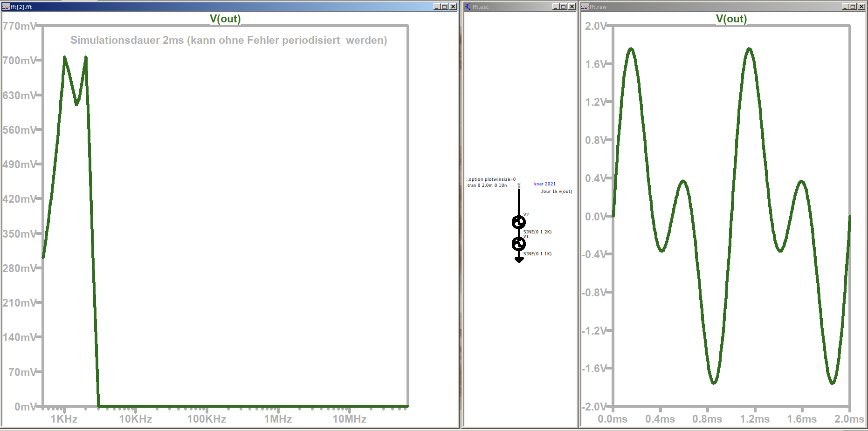Select the SINE(0 1 1K) value text

click(537, 254)
